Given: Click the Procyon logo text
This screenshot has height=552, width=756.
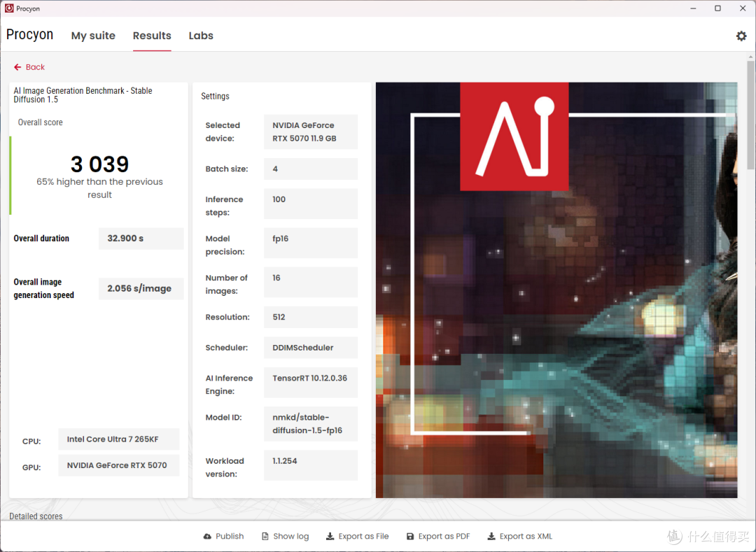Looking at the screenshot, I should pyautogui.click(x=30, y=35).
